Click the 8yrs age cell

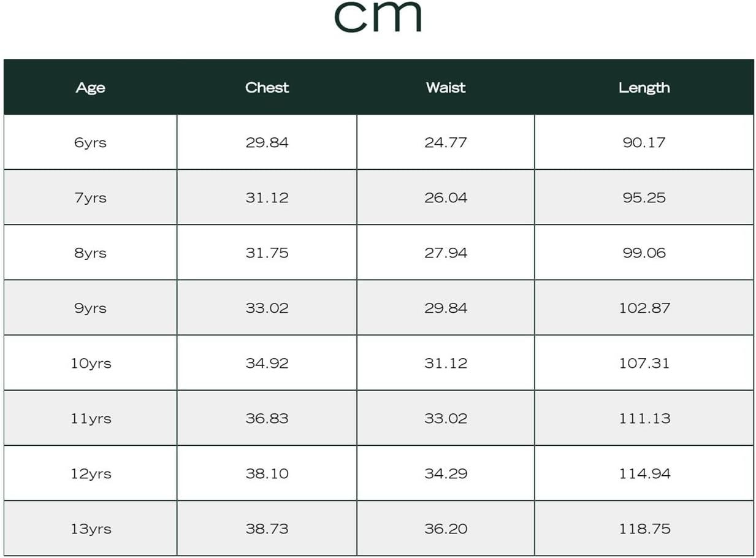point(90,253)
